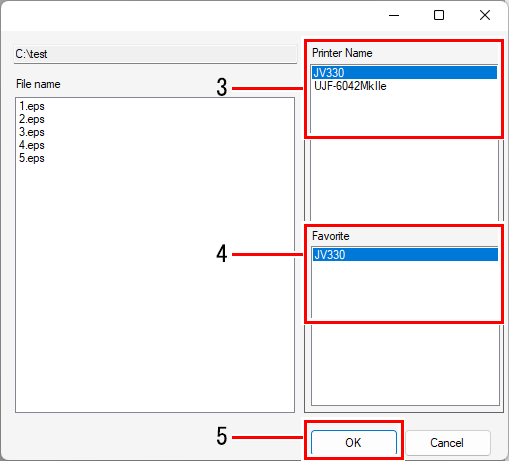509x461 pixels.
Task: Choose the UJF-6042MkIIe printer
Action: (350, 86)
